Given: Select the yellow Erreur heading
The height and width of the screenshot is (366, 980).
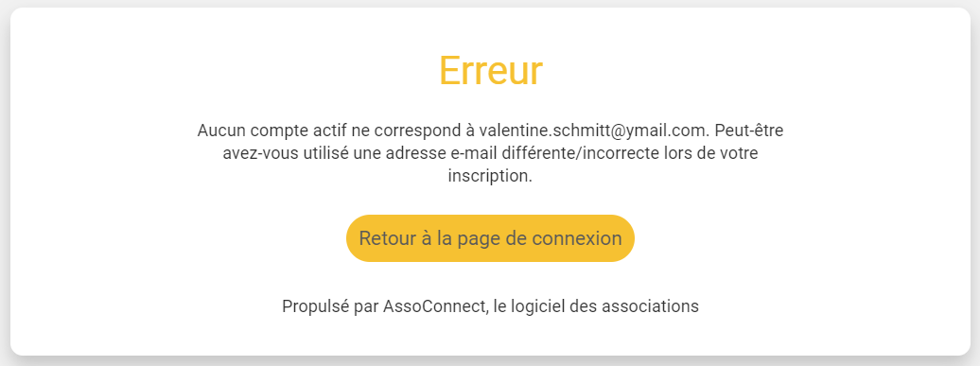Looking at the screenshot, I should [491, 71].
